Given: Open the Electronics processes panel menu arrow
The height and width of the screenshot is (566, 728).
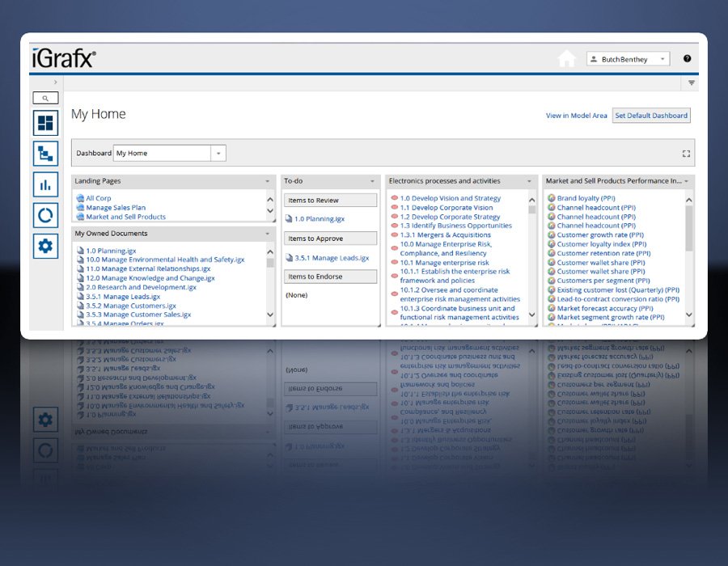Looking at the screenshot, I should (x=529, y=181).
